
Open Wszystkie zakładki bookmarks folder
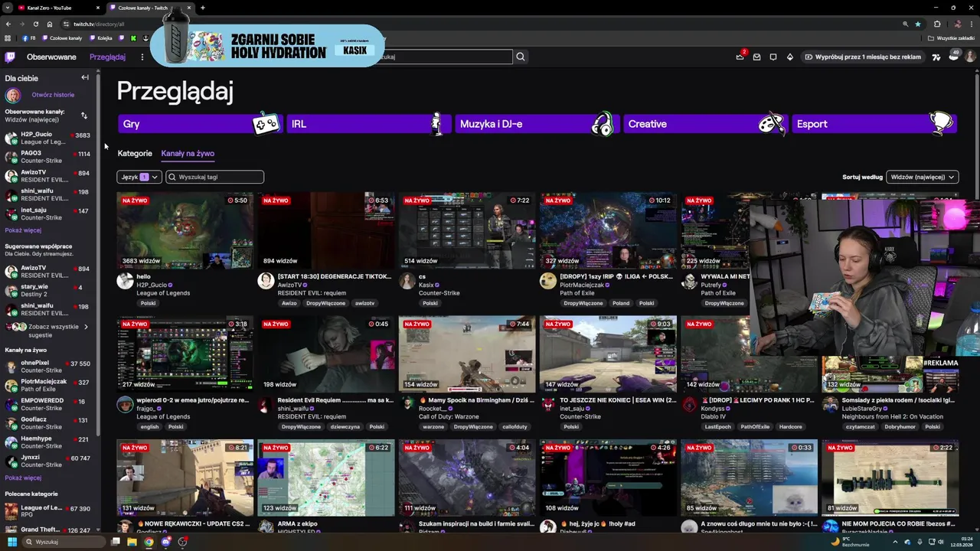coord(951,38)
